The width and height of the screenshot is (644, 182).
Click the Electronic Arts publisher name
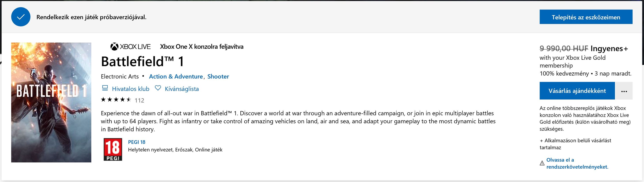click(x=119, y=76)
